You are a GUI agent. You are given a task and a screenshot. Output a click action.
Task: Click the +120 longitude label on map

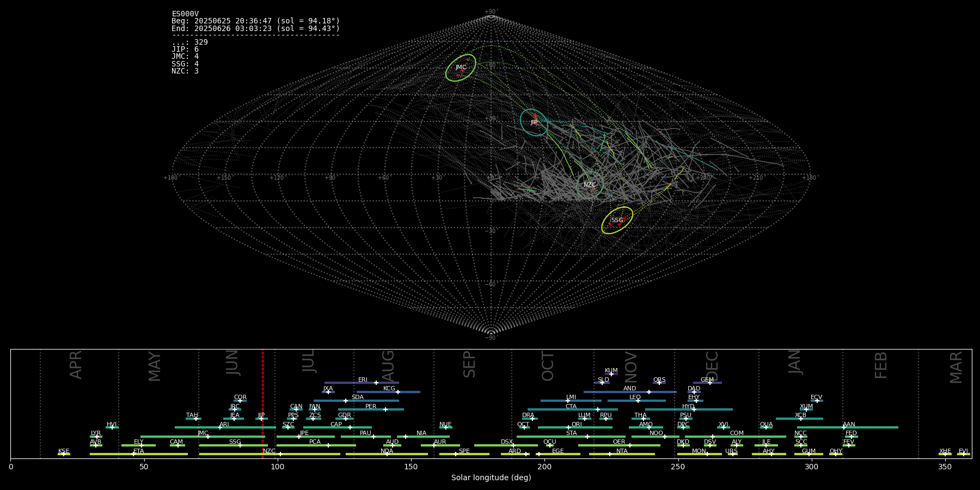click(x=277, y=178)
